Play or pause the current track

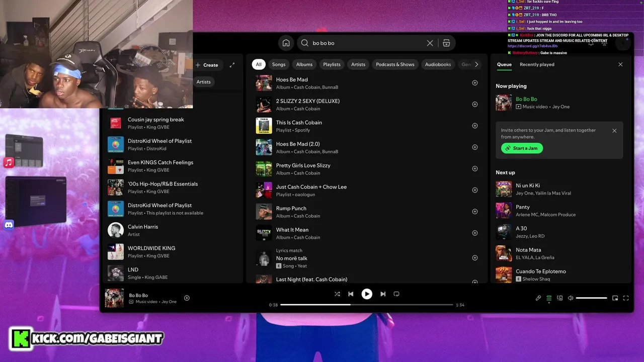click(367, 294)
